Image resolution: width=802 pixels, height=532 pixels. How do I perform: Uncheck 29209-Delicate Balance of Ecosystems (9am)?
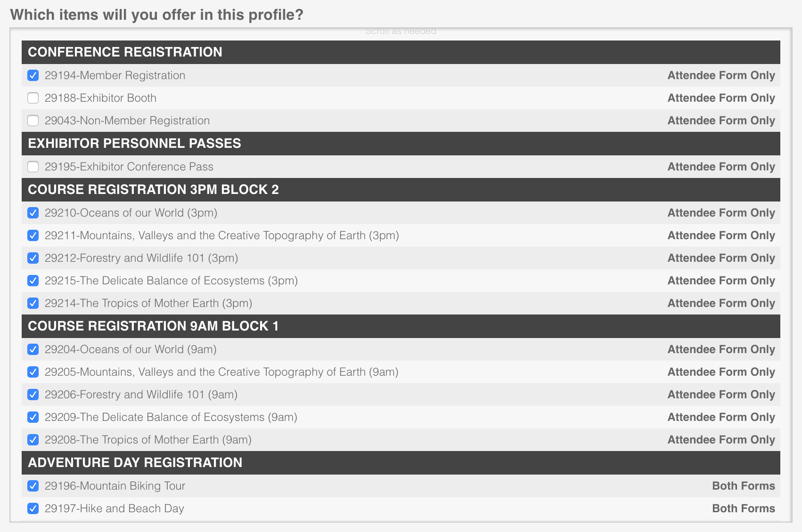click(x=33, y=417)
